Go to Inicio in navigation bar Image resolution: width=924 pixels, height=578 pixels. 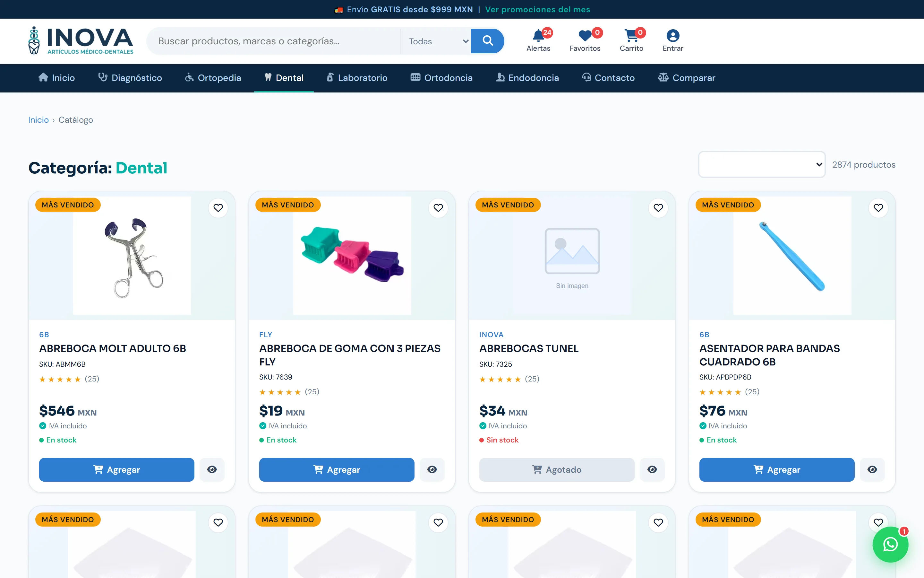coord(56,78)
